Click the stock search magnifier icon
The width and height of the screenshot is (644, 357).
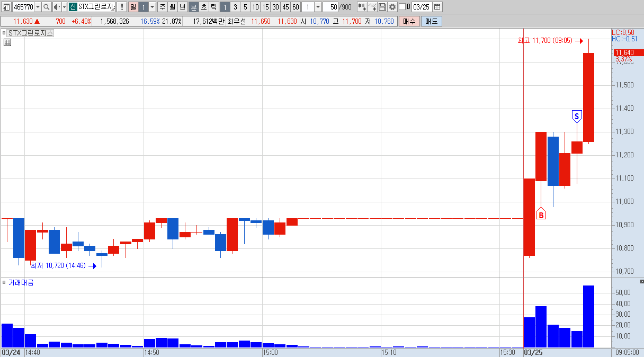(46, 7)
